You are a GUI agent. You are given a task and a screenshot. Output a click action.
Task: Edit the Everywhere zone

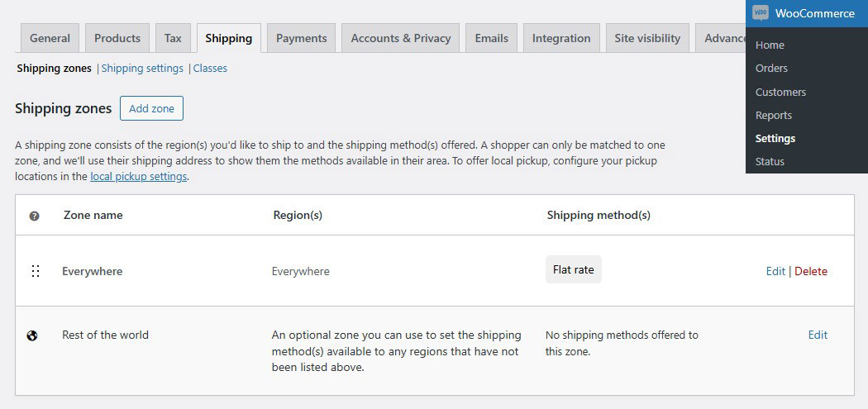[775, 271]
